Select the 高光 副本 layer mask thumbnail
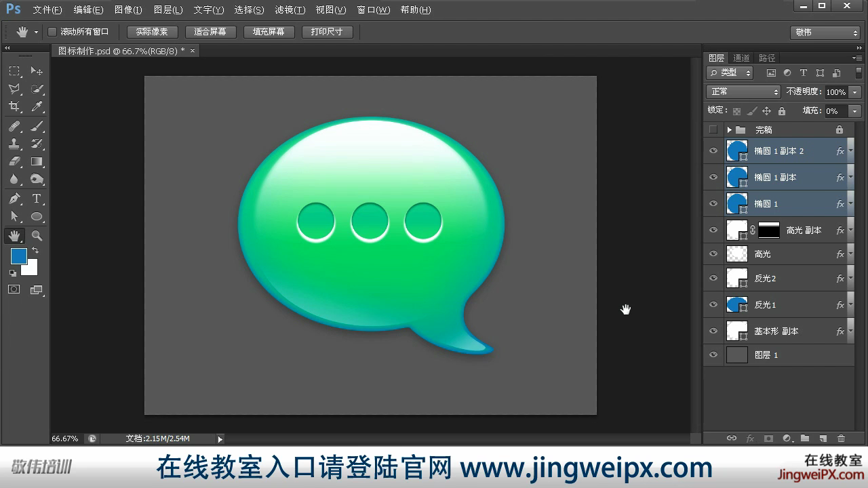This screenshot has width=868, height=488. 768,230
